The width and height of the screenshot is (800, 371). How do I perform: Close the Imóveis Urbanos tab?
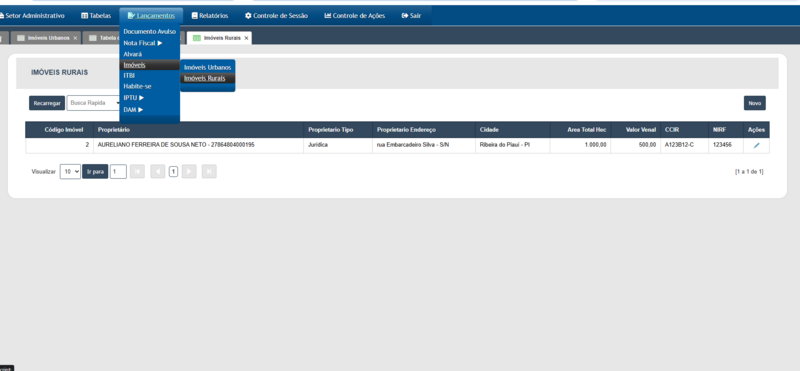75,38
